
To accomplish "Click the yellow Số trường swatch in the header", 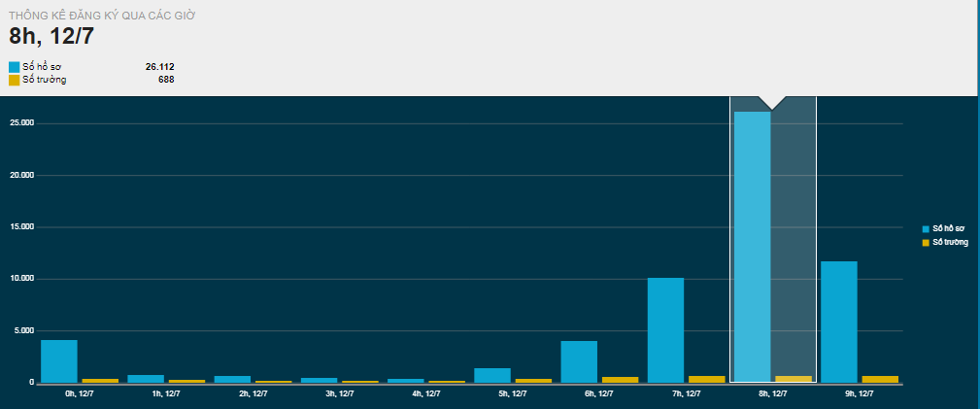I will coord(15,80).
